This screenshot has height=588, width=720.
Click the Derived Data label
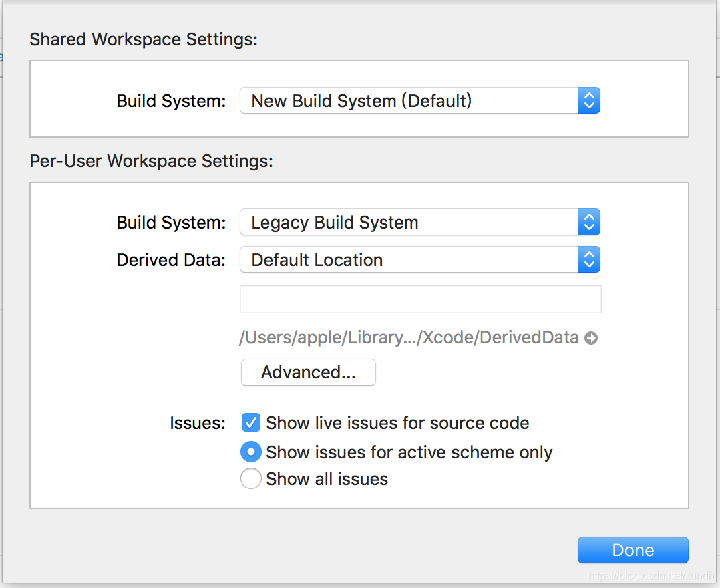[171, 260]
